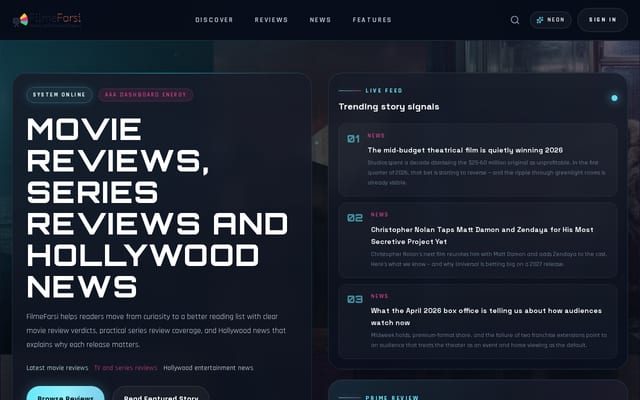
Task: Click the 02 story number
Action: click(355, 218)
